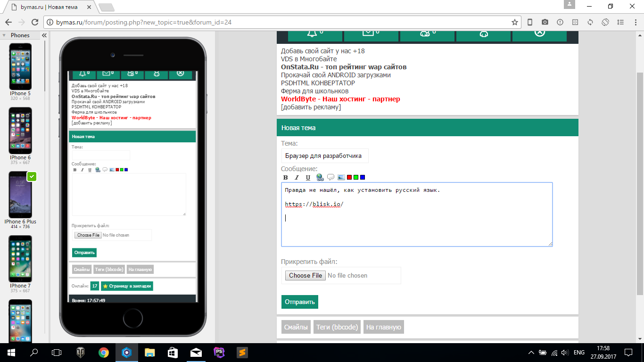Viewport: 644px width, 362px height.
Task: Insert an image using the picture icon
Action: pos(341,177)
